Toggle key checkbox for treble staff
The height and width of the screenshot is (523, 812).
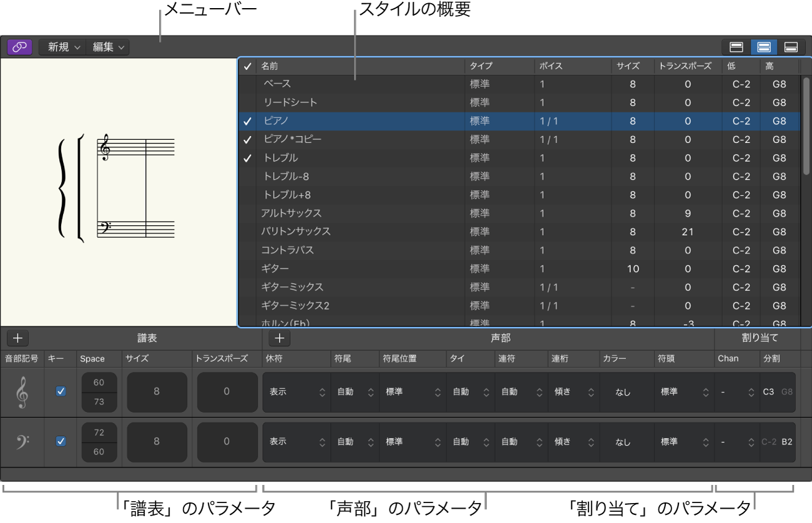click(61, 391)
